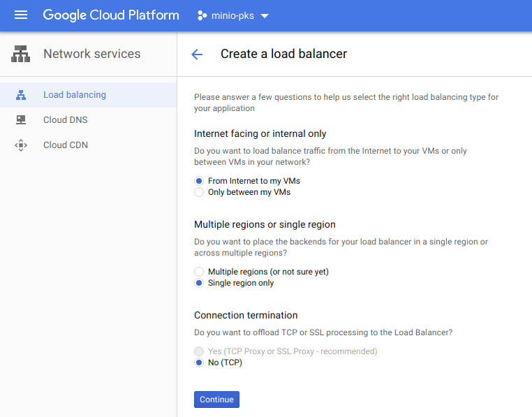Select 'Only between my VMs' option
Image resolution: width=532 pixels, height=417 pixels.
point(199,192)
